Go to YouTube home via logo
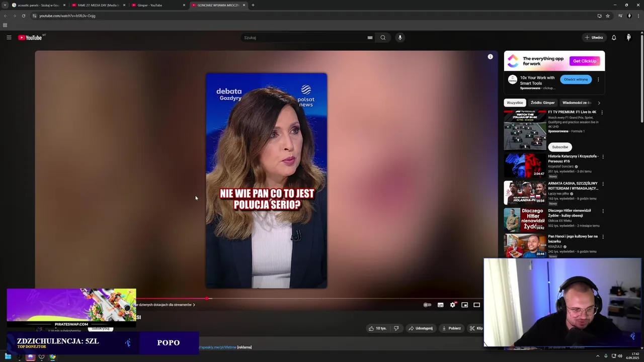 pos(30,38)
